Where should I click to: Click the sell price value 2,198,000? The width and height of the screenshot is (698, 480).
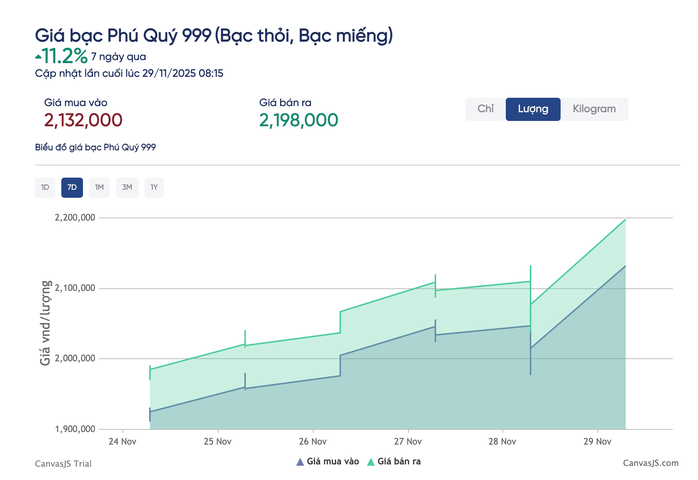coord(298,120)
